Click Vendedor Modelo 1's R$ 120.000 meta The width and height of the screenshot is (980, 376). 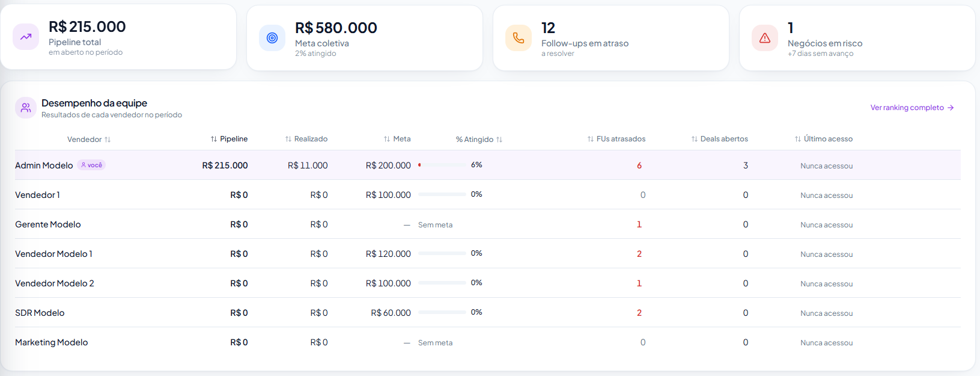pyautogui.click(x=388, y=254)
